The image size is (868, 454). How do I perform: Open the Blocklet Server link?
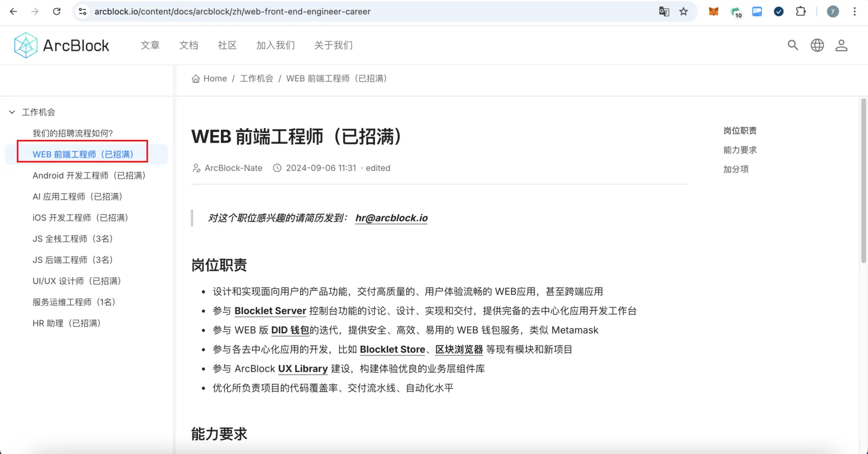(270, 311)
